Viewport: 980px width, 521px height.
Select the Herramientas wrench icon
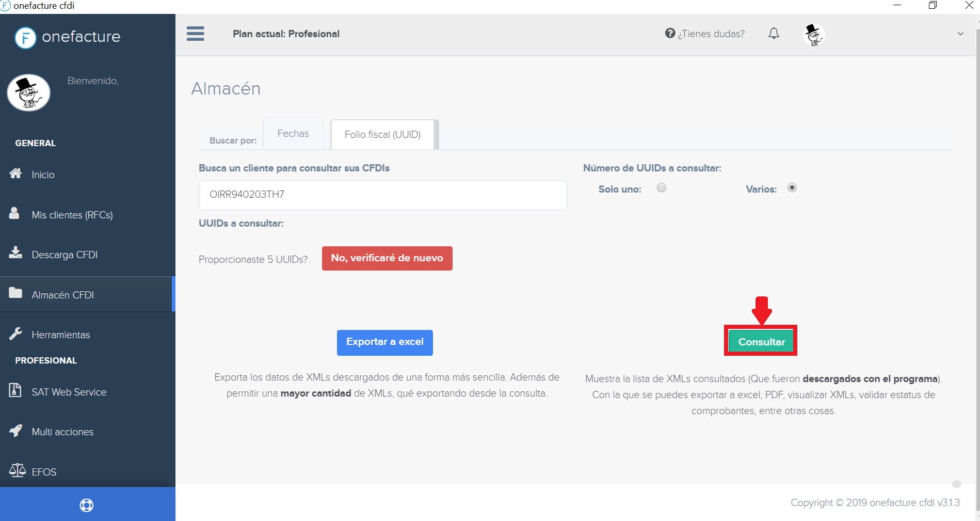15,333
